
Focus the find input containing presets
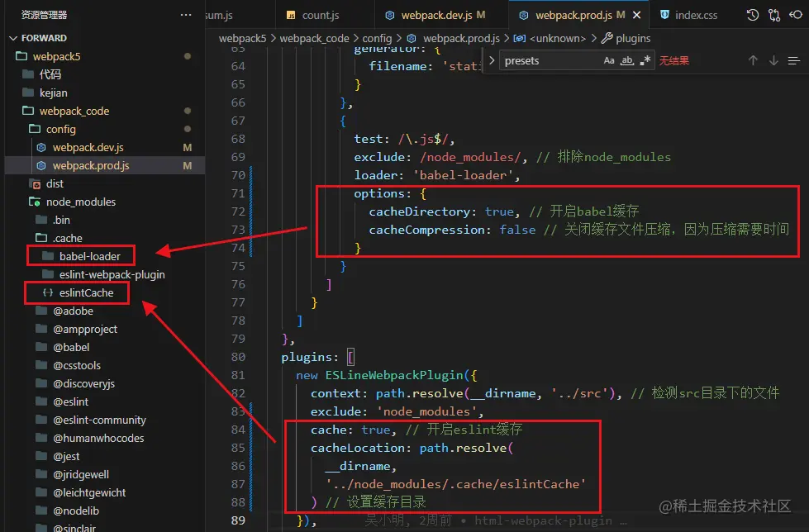tap(550, 60)
